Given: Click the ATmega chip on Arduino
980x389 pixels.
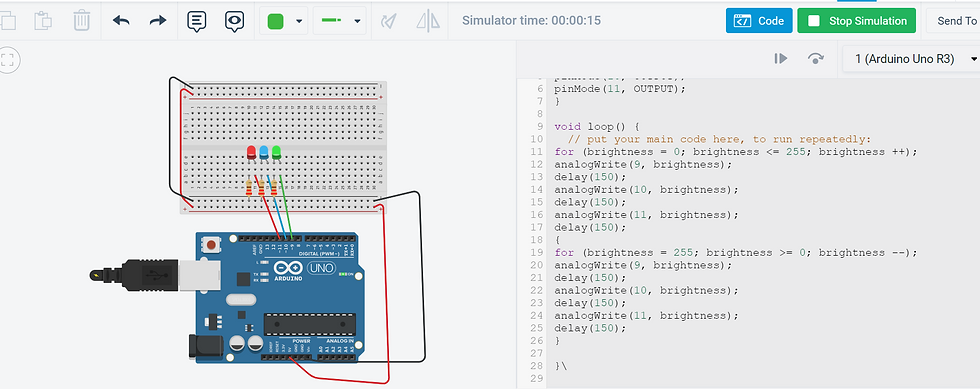Looking at the screenshot, I should (x=309, y=324).
